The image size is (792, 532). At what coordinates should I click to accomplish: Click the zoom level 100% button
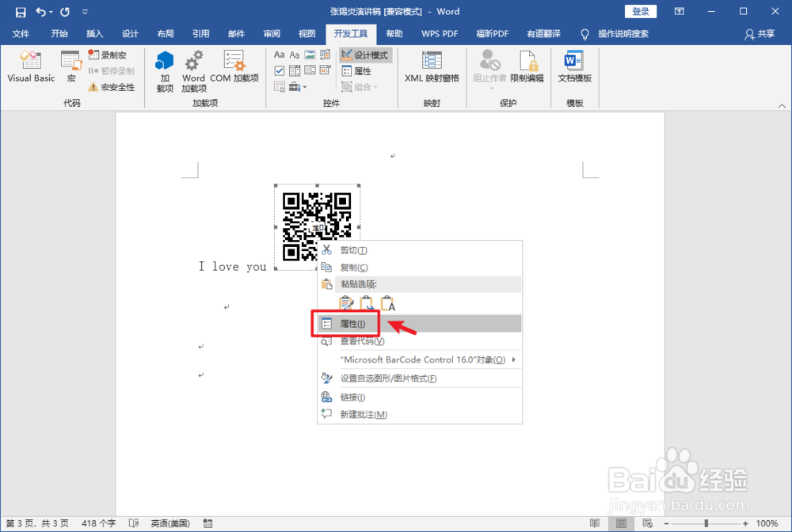tap(767, 523)
